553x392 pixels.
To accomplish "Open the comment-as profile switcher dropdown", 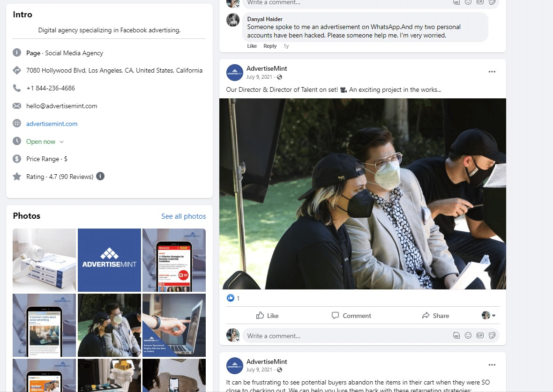I will click(489, 315).
